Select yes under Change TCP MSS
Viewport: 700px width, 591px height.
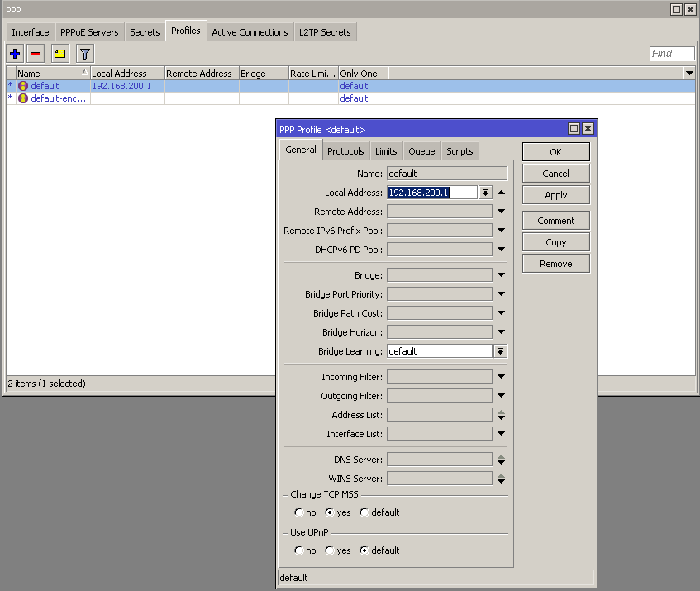pos(329,512)
